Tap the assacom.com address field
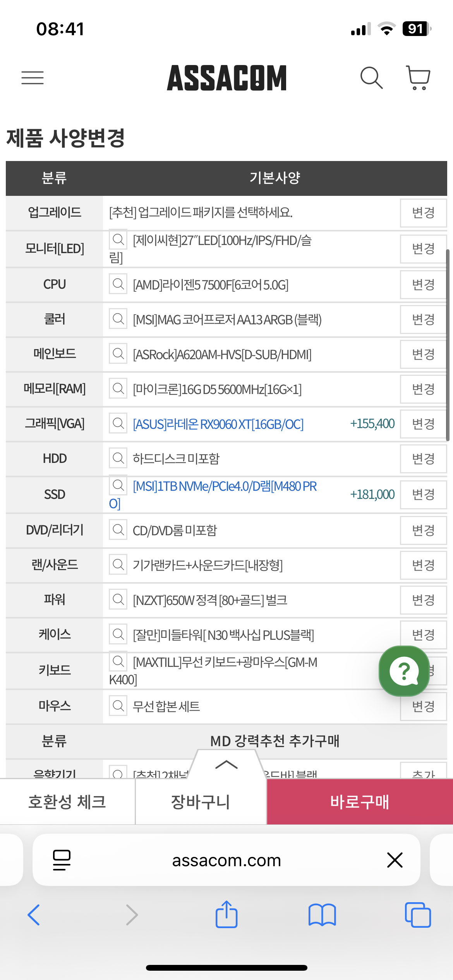The width and height of the screenshot is (453, 980). coord(226,860)
